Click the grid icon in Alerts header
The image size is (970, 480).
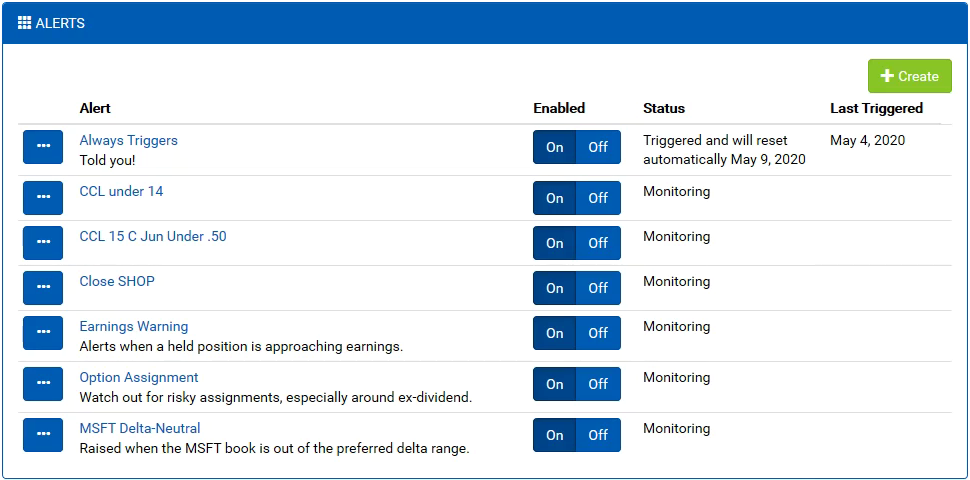tap(24, 24)
